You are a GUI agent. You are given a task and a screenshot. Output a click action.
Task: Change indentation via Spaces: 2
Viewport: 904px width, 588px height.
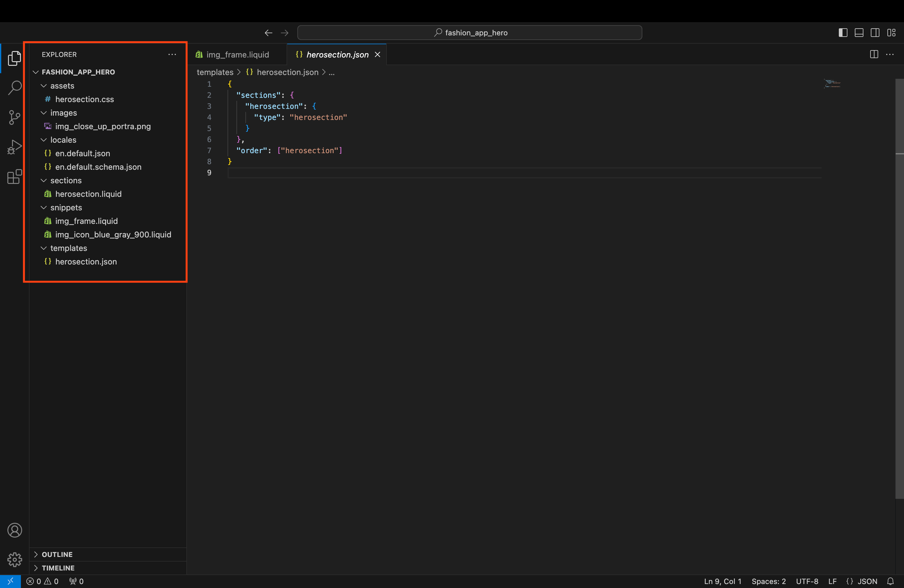click(x=769, y=581)
